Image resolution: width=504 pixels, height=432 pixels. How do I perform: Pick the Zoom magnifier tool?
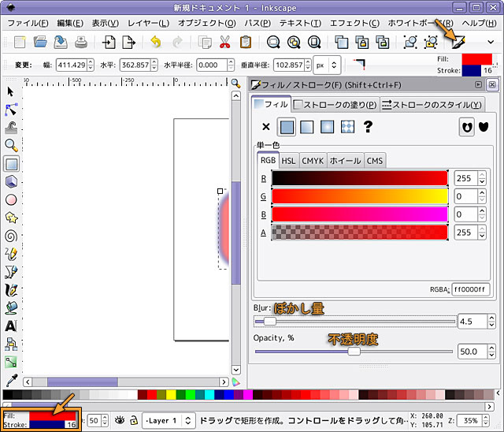coord(11,145)
